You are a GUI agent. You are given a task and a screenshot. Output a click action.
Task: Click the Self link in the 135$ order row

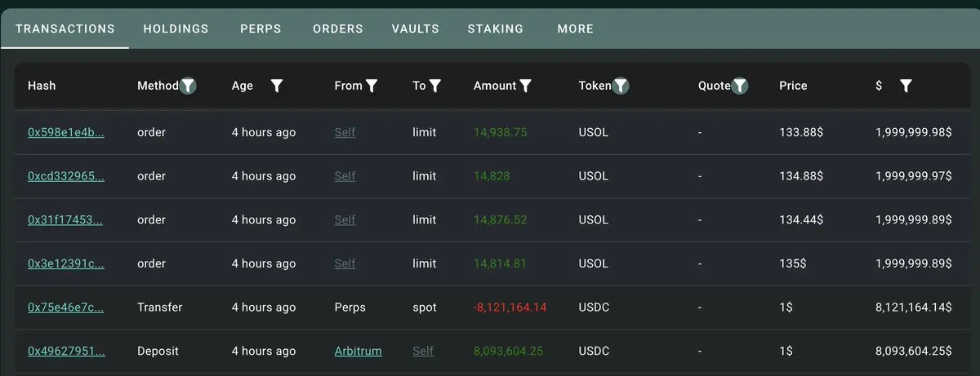tap(345, 263)
